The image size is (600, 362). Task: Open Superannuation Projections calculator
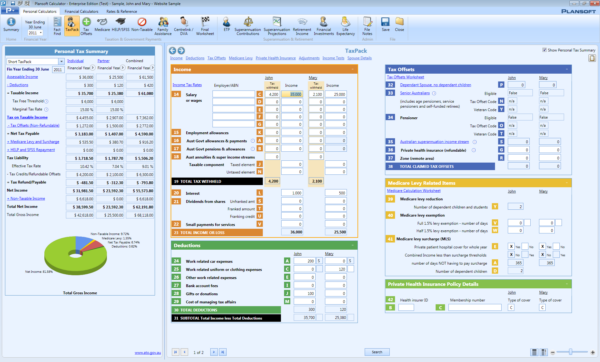coord(277,26)
